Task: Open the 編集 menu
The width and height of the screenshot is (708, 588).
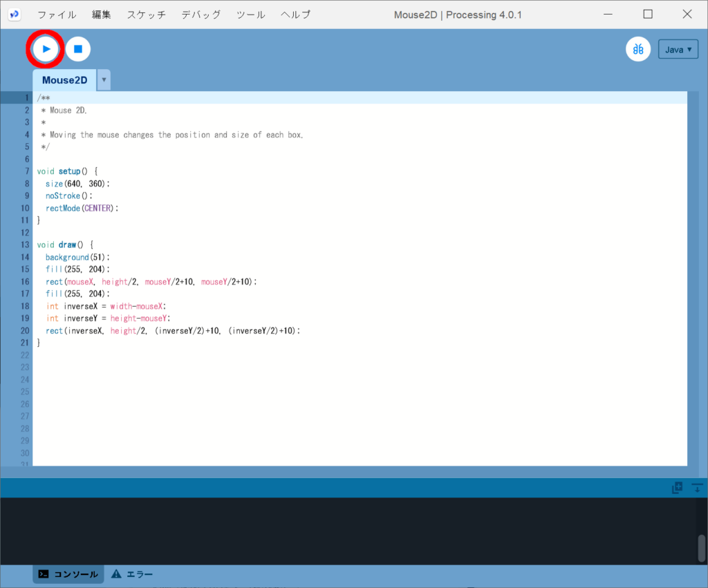Action: pyautogui.click(x=102, y=15)
